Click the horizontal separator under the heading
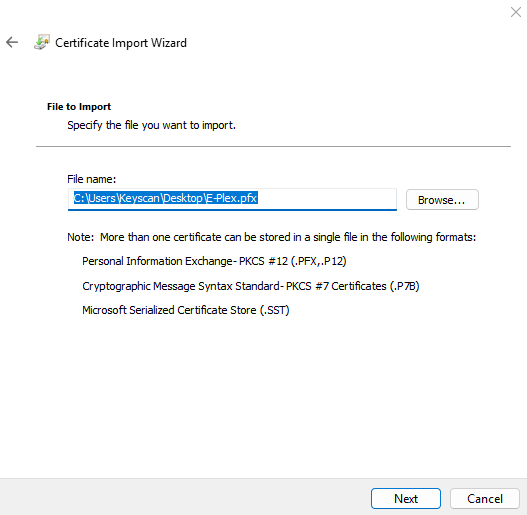This screenshot has height=515, width=527. (273, 147)
